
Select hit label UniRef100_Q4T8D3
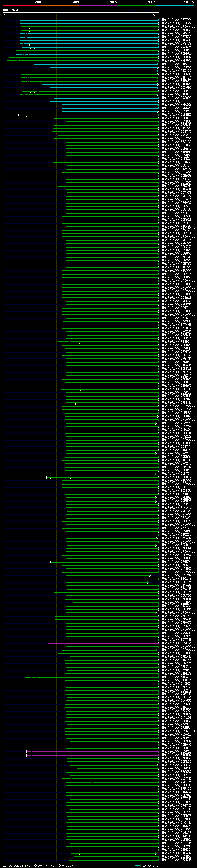(176, 443)
